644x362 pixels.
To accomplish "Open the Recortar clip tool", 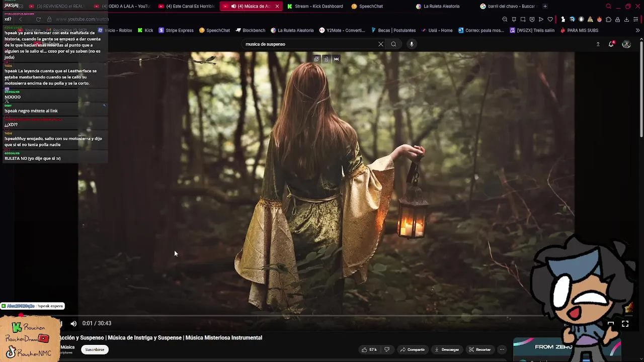I will (x=480, y=349).
